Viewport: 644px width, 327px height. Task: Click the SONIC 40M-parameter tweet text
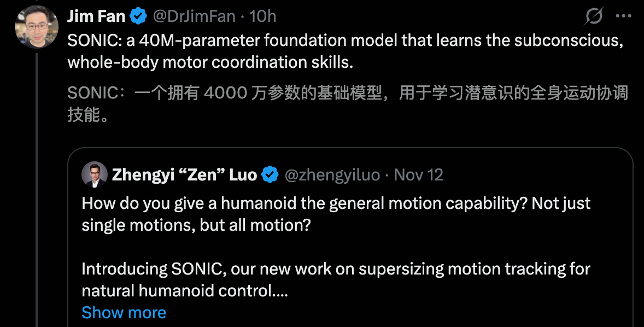coord(345,42)
